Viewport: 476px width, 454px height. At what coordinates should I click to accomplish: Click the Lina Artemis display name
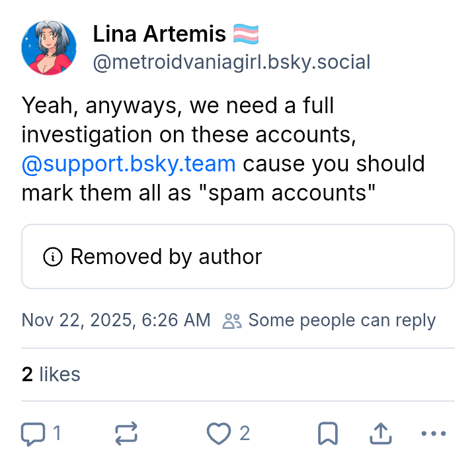pos(159,33)
